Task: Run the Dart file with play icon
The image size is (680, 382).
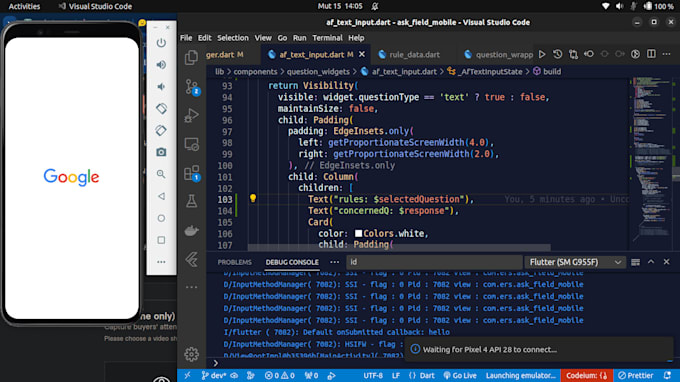Action: (542, 54)
